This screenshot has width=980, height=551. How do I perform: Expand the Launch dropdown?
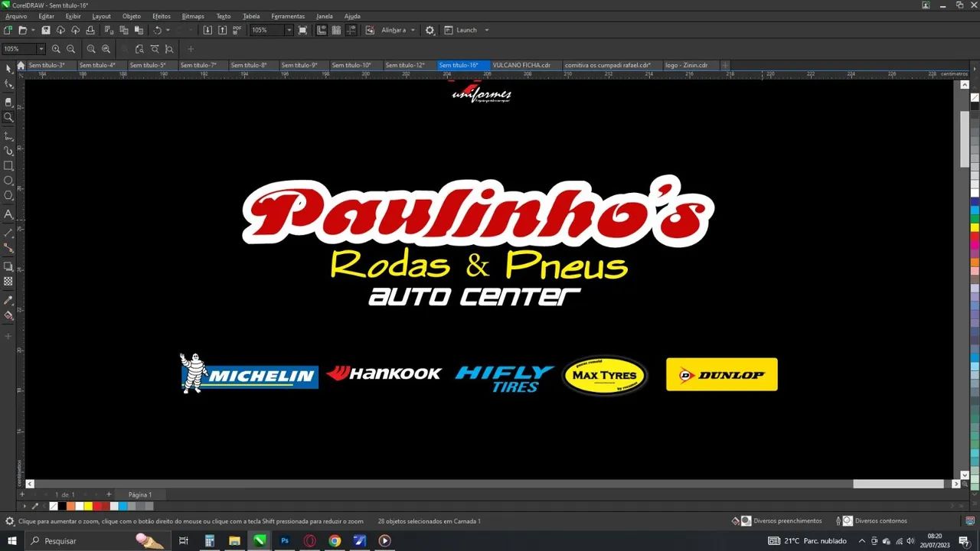487,30
